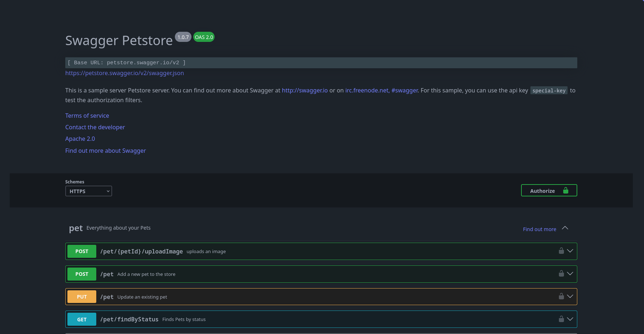Screen dimensions: 644x334
Task: Open irc.freenode.net, #swagger link
Action: (x=381, y=90)
